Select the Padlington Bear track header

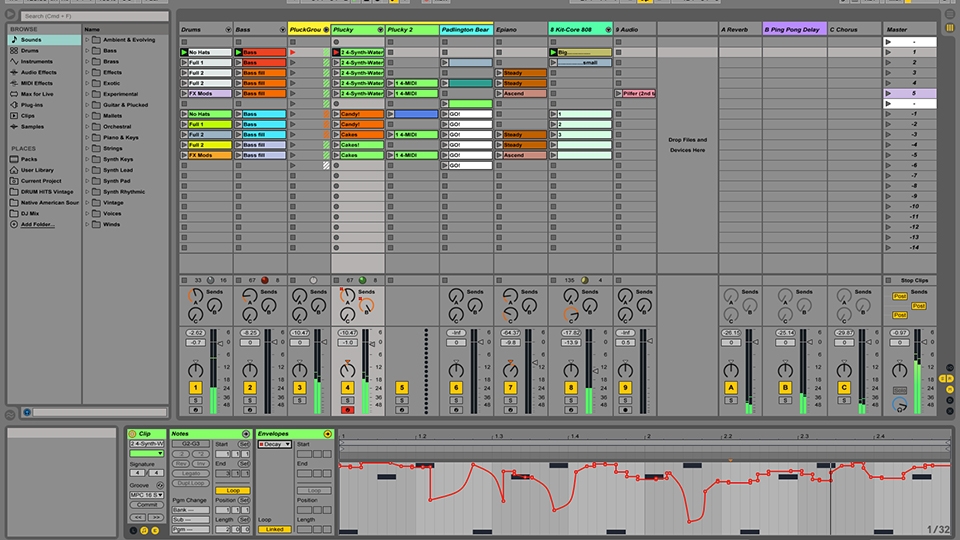(x=467, y=29)
